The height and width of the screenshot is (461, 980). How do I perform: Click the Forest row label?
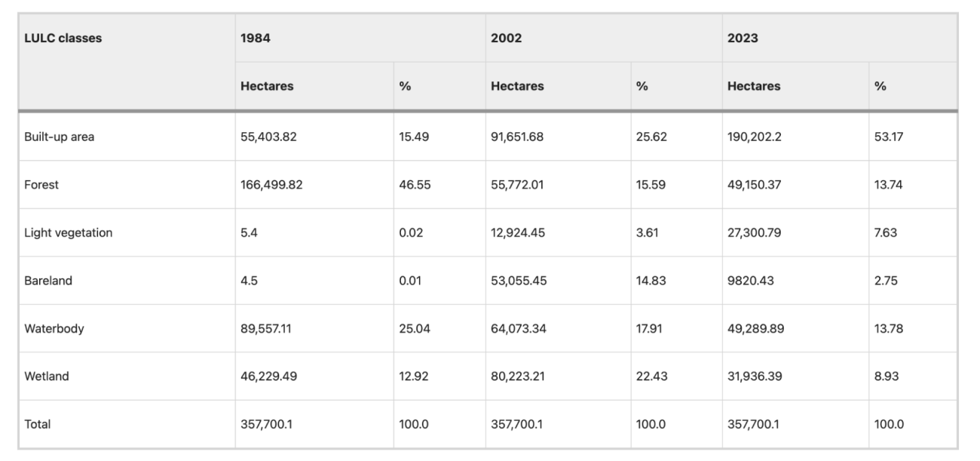coord(41,185)
